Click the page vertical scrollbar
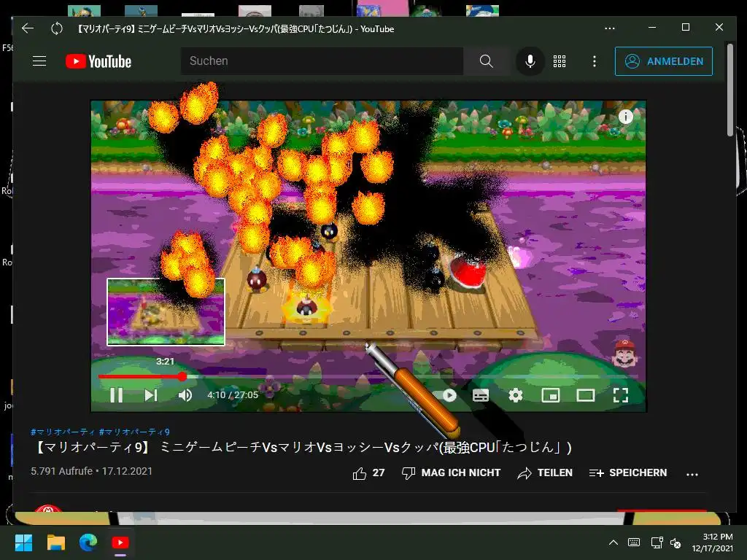Screen dimensions: 747x560 (729, 90)
